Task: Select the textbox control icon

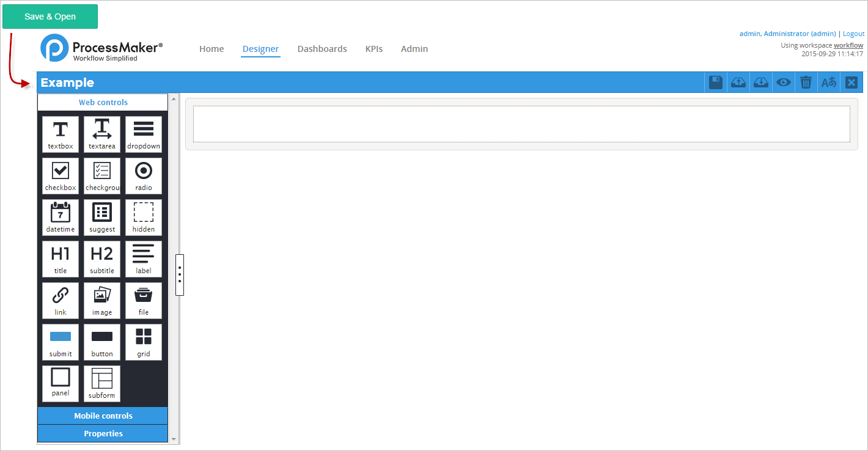Action: tap(61, 134)
